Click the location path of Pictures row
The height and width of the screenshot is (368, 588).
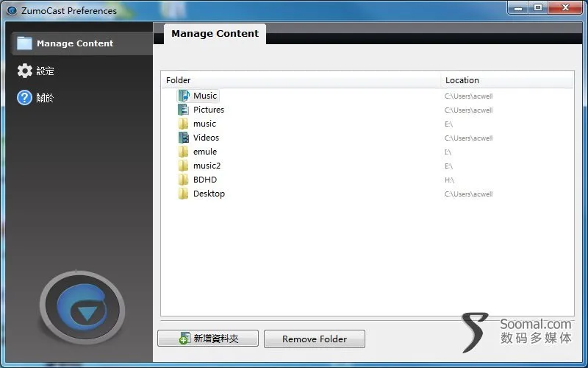pos(468,110)
